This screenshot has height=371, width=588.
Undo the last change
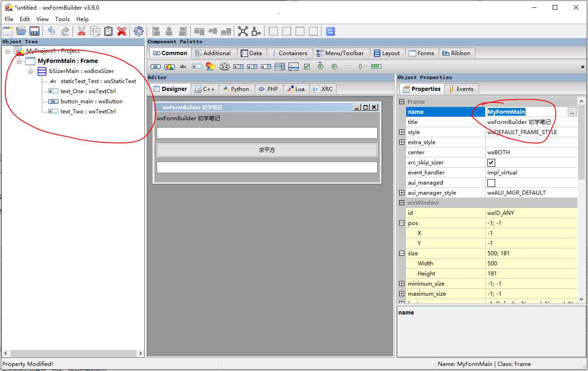51,31
